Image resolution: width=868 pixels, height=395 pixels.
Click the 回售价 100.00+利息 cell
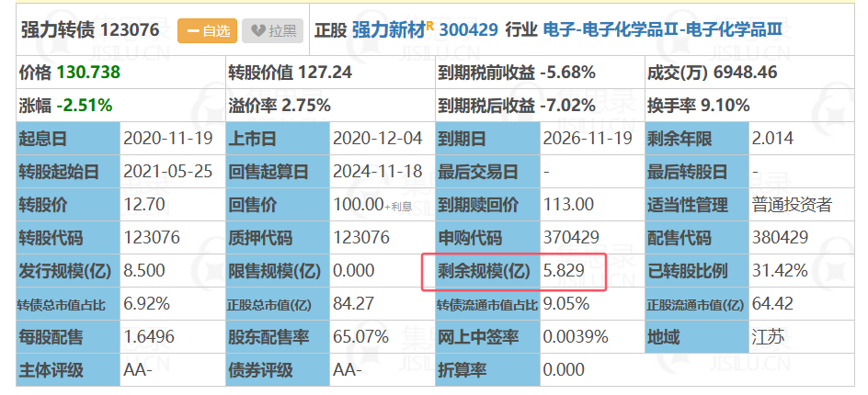pyautogui.click(x=383, y=204)
